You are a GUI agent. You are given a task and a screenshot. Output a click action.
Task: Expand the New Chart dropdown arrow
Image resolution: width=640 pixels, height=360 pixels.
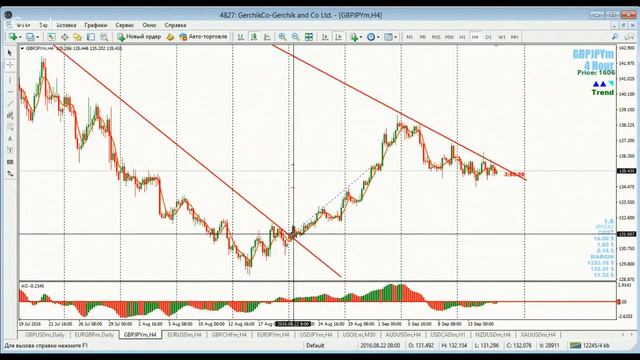(20, 37)
